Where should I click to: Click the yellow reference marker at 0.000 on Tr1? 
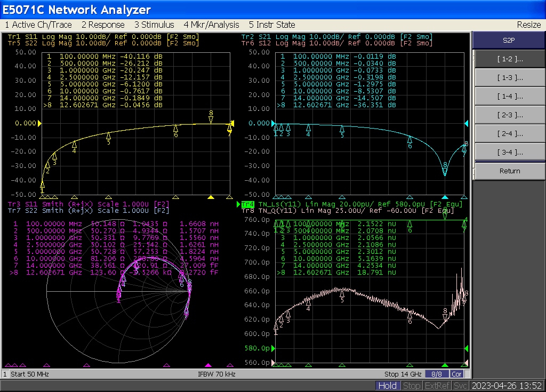(39, 123)
